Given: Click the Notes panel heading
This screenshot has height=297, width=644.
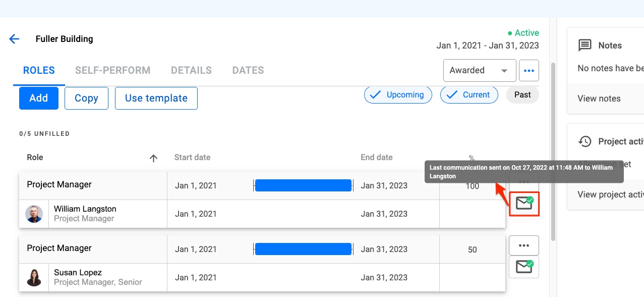Looking at the screenshot, I should 610,45.
